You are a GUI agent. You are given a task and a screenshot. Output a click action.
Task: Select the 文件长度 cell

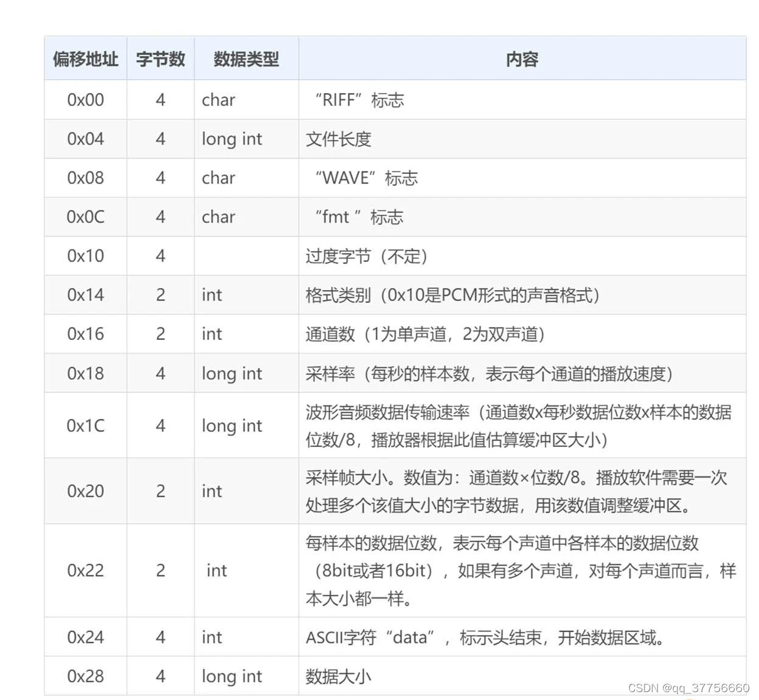338,139
